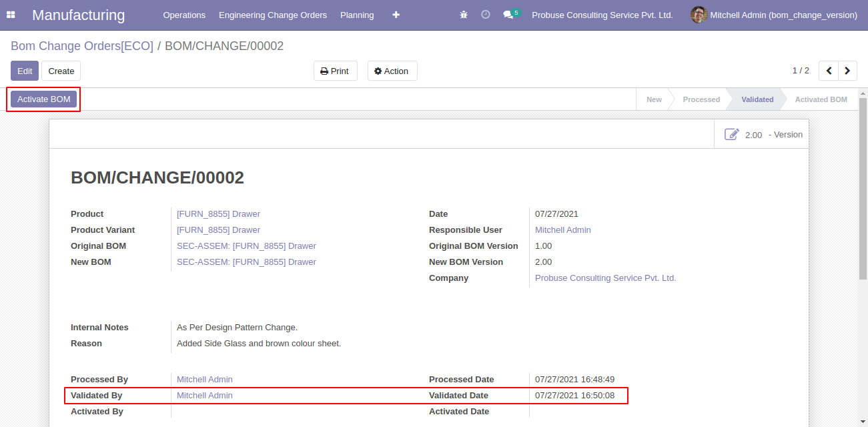Open Product link [FURN_8855] Drawer
868x427 pixels.
218,214
